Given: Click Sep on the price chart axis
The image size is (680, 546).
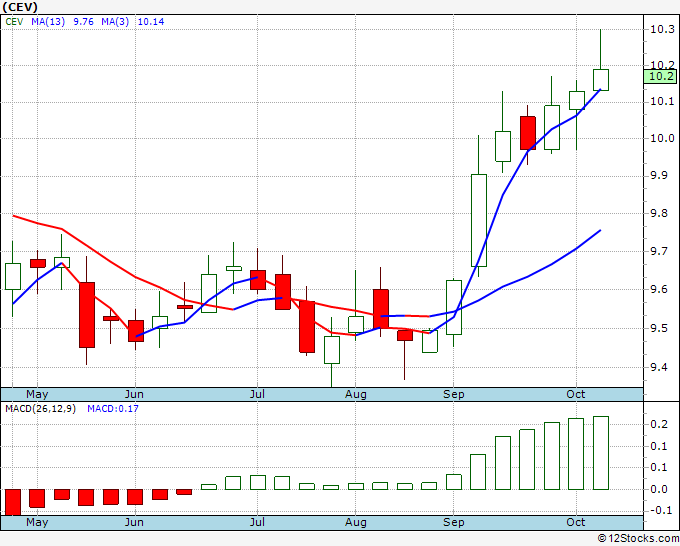Looking at the screenshot, I should coord(454,395).
